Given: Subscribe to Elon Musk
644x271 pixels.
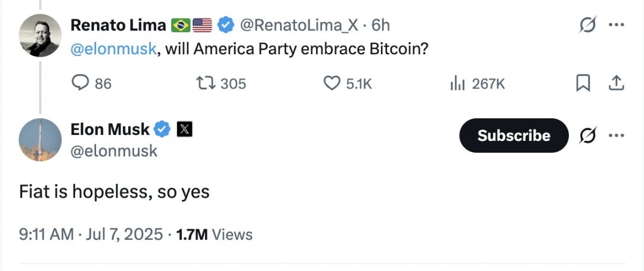Looking at the screenshot, I should 513,135.
